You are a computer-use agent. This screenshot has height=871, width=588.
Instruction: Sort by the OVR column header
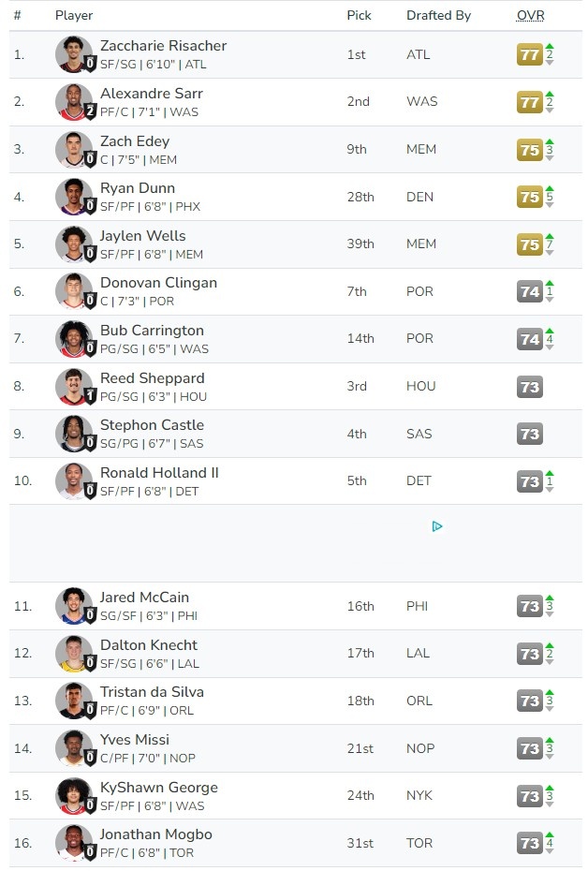click(530, 16)
